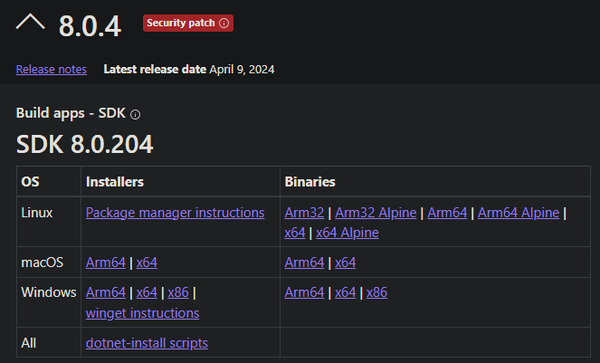Open dotnet-install scripts link
Image resolution: width=600 pixels, height=363 pixels.
pyautogui.click(x=147, y=343)
